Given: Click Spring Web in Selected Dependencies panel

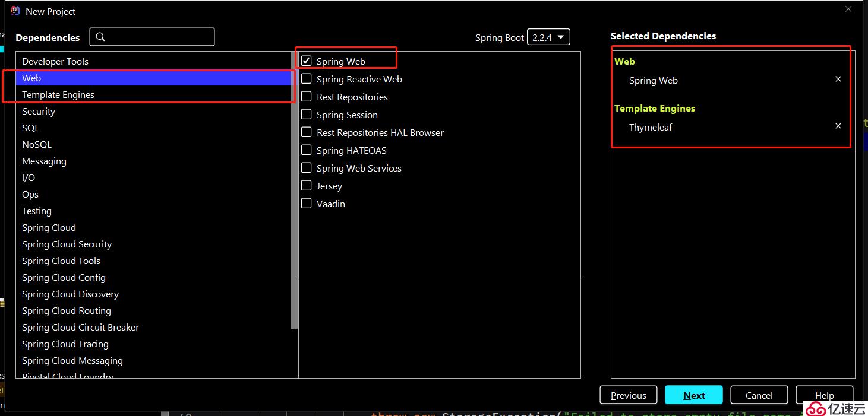Looking at the screenshot, I should point(653,80).
